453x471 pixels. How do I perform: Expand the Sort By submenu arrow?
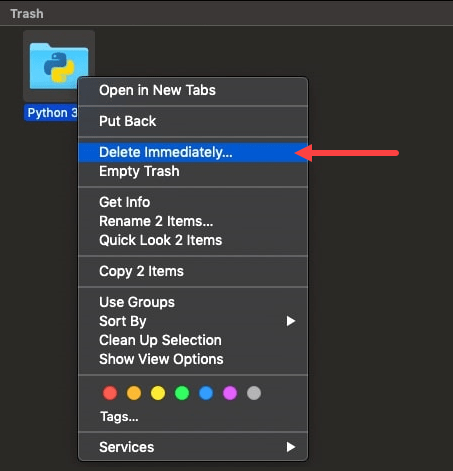coord(291,321)
